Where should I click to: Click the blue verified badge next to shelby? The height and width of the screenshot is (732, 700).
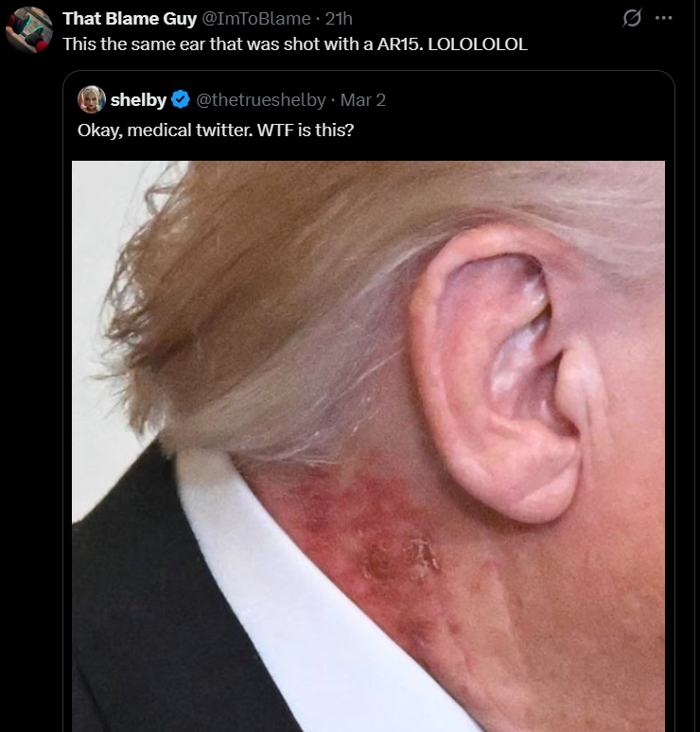point(181,100)
